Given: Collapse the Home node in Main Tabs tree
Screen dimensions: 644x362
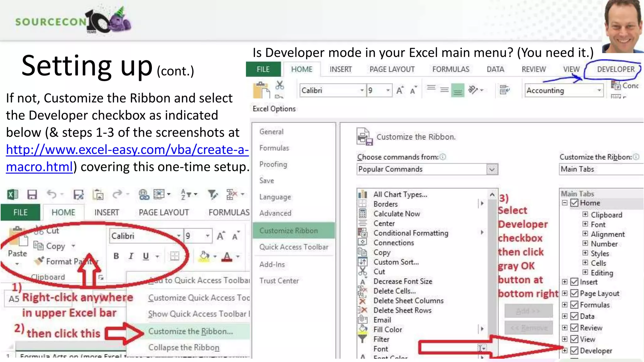Looking at the screenshot, I should (565, 203).
